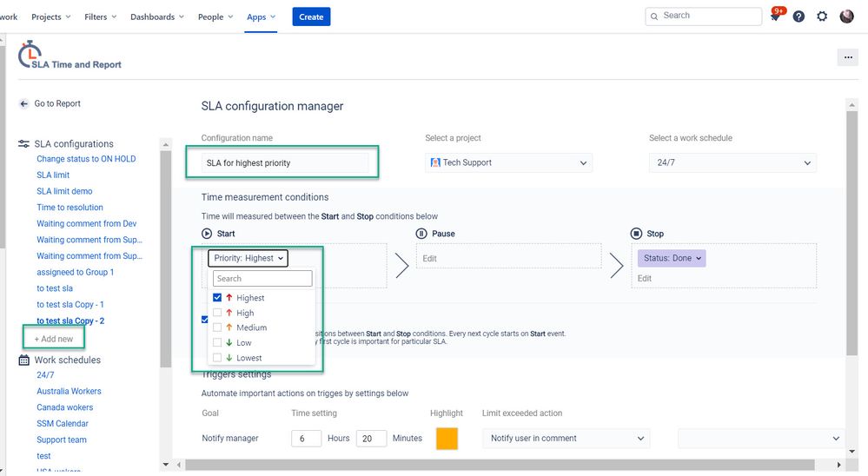
Task: Open the settings gear icon
Action: coord(822,17)
